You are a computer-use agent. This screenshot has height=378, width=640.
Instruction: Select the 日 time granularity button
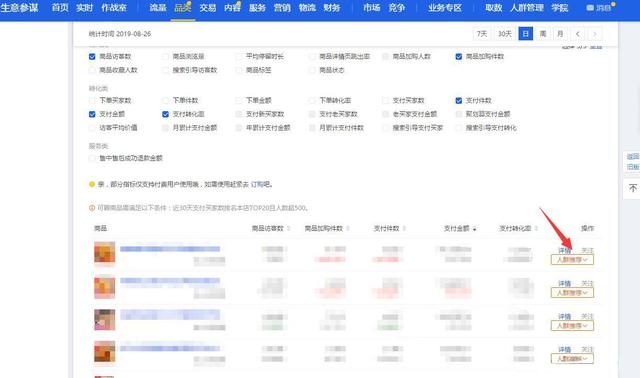point(526,34)
